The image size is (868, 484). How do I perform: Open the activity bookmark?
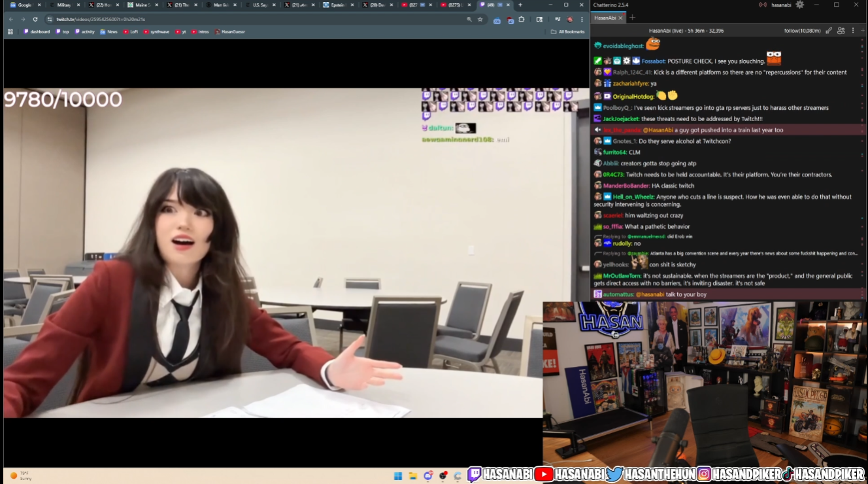(85, 31)
